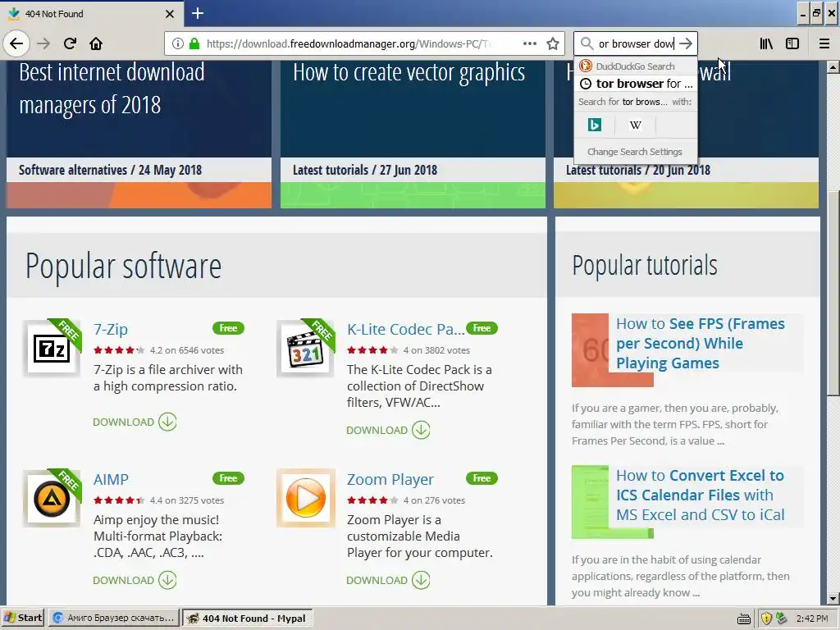Open Change Search Settings
Screen dimensions: 840x630
tap(635, 152)
